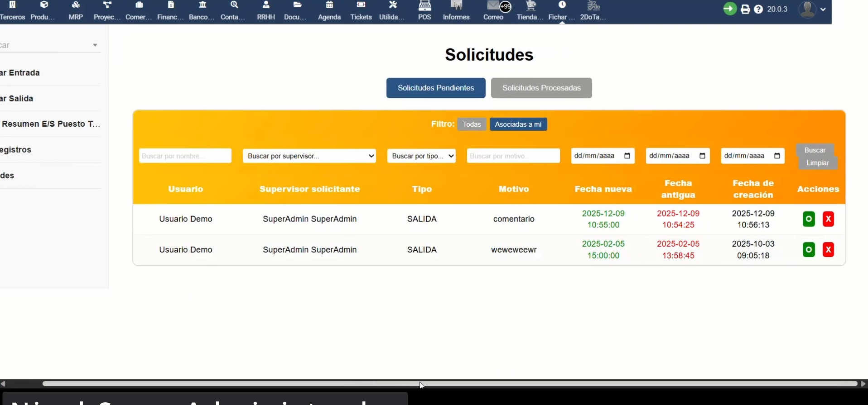
Task: Open the user profile dropdown arrow
Action: [823, 9]
